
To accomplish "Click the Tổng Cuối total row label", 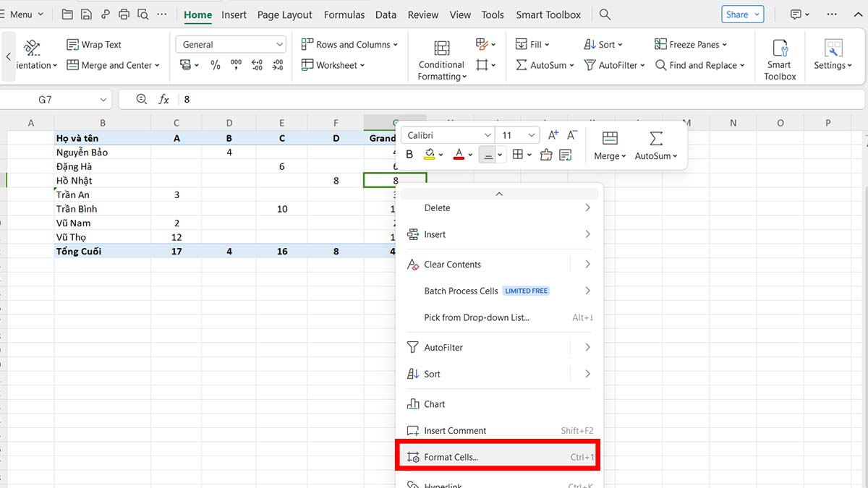I will (x=103, y=252).
